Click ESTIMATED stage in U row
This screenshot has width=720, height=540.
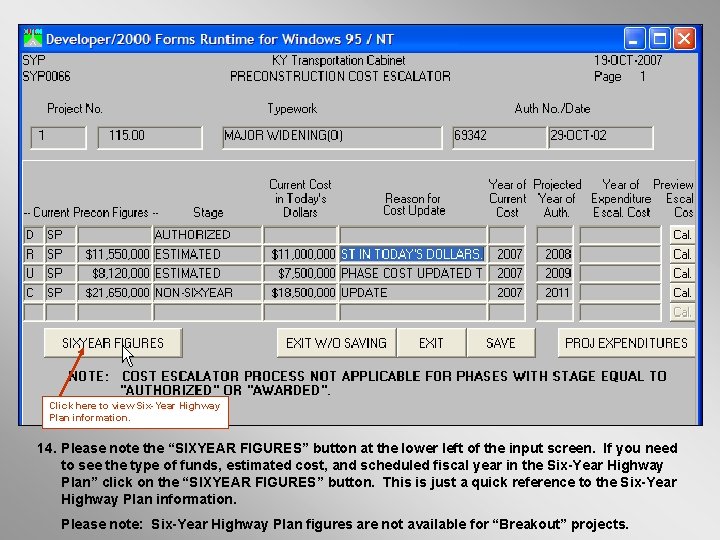point(207,273)
